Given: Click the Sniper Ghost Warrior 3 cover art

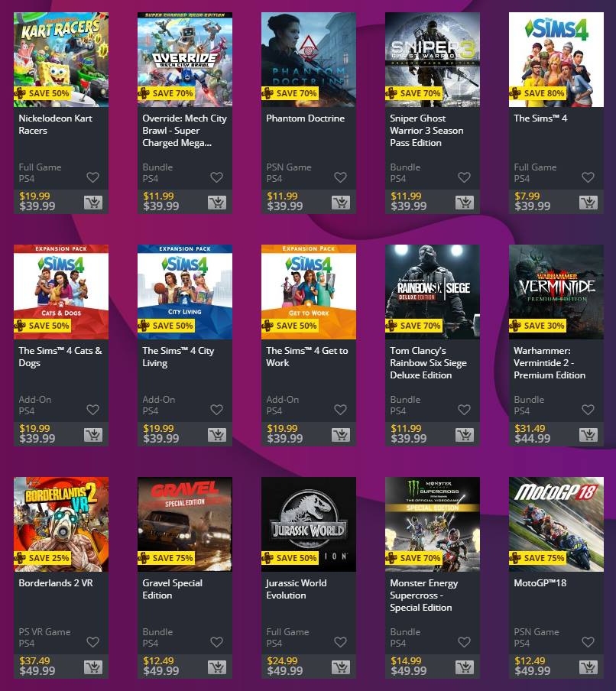Looking at the screenshot, I should click(433, 60).
